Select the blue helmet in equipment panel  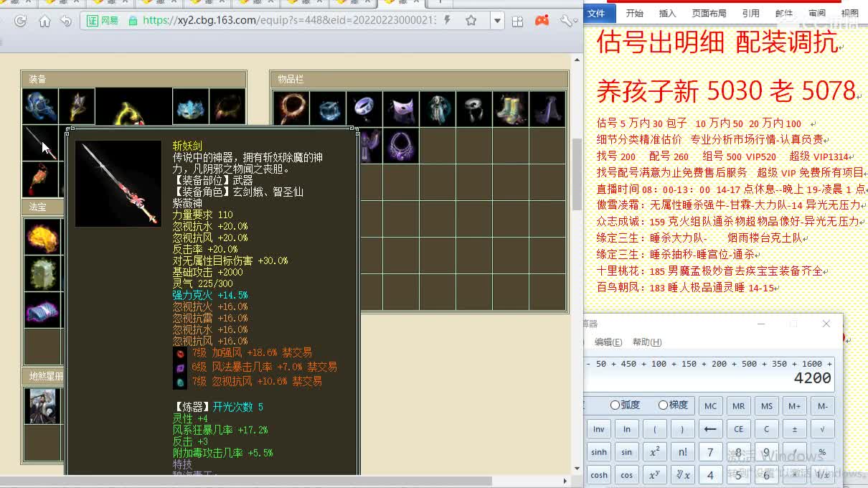[40, 106]
